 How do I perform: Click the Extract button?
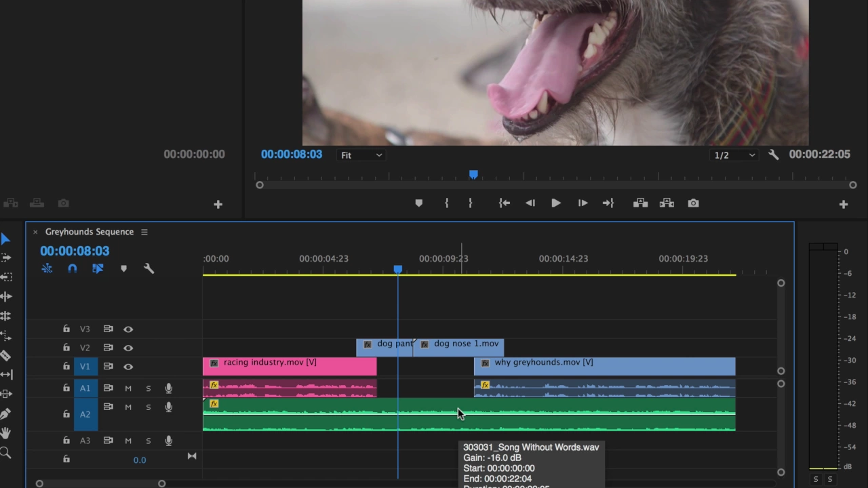(x=667, y=203)
